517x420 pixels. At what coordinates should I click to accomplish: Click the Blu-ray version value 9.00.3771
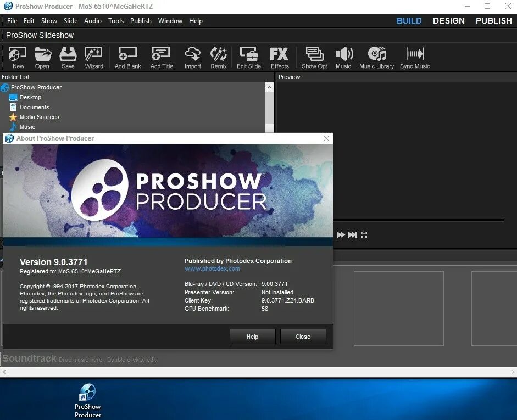(x=274, y=284)
